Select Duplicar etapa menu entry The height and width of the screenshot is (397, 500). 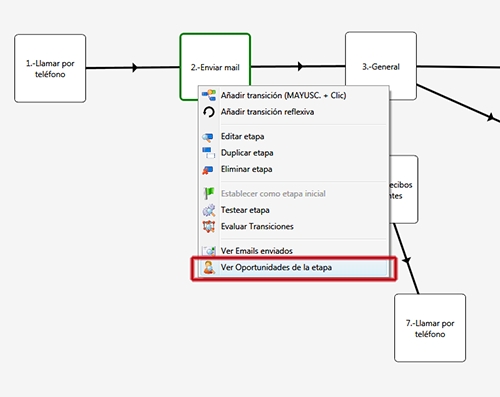[294, 153]
